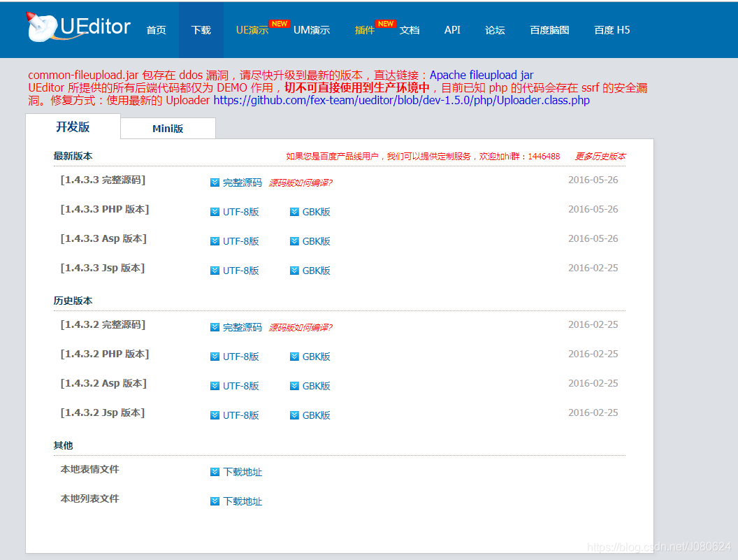Screen dimensions: 738x560
Task: Select 2016-02-25 date in 1.4.3.2 Jsp row
Action: pyautogui.click(x=593, y=412)
